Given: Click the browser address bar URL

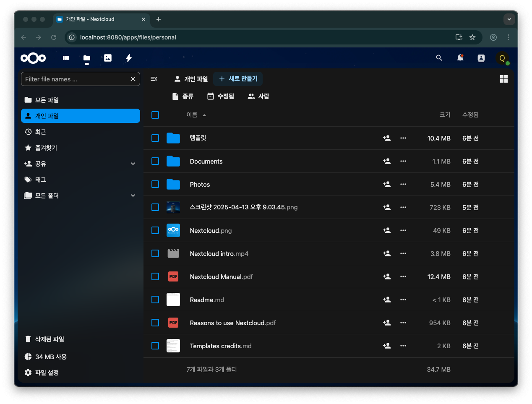Looking at the screenshot, I should (128, 37).
